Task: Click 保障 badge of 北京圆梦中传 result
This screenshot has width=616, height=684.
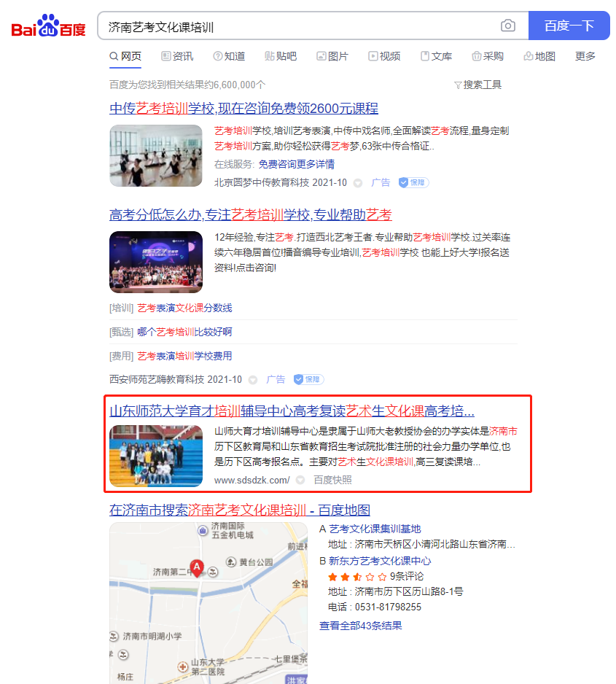Action: coord(414,183)
